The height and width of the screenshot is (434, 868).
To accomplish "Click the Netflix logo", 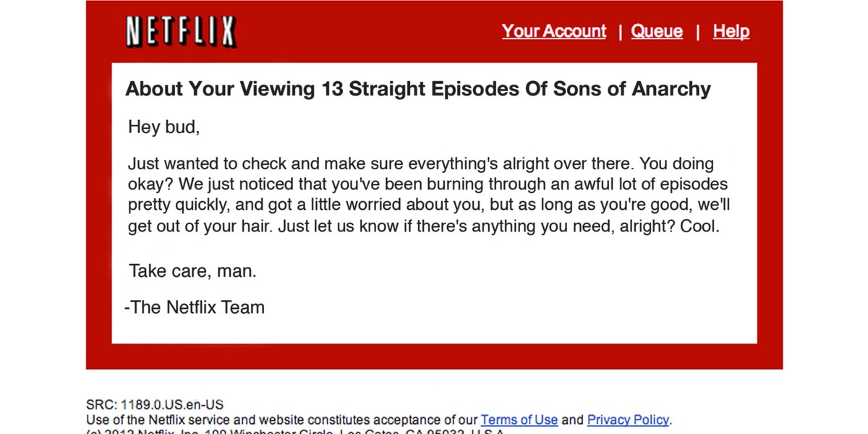I will [x=181, y=32].
